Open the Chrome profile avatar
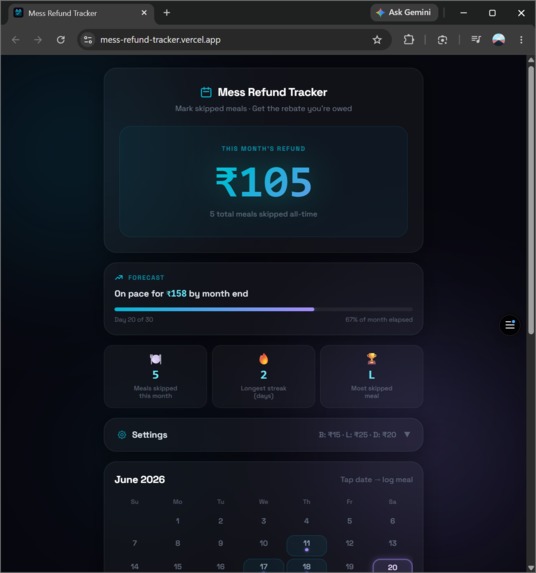This screenshot has height=573, width=536. 499,39
